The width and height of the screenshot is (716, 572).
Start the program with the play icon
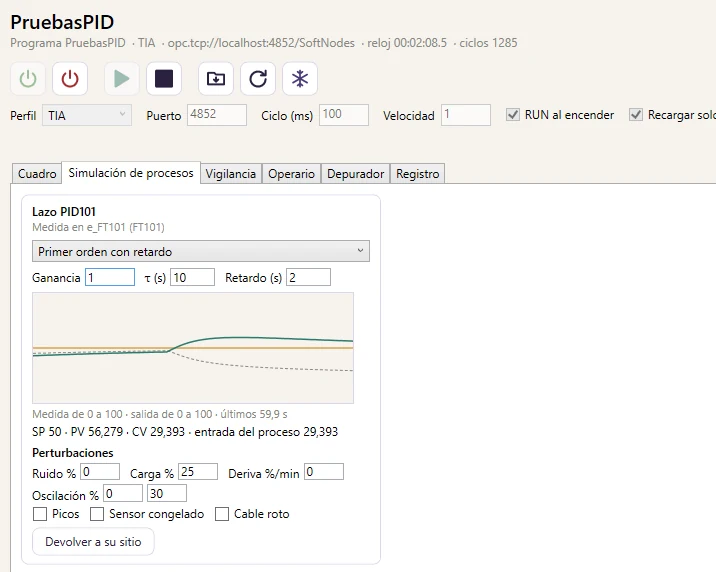(x=121, y=79)
